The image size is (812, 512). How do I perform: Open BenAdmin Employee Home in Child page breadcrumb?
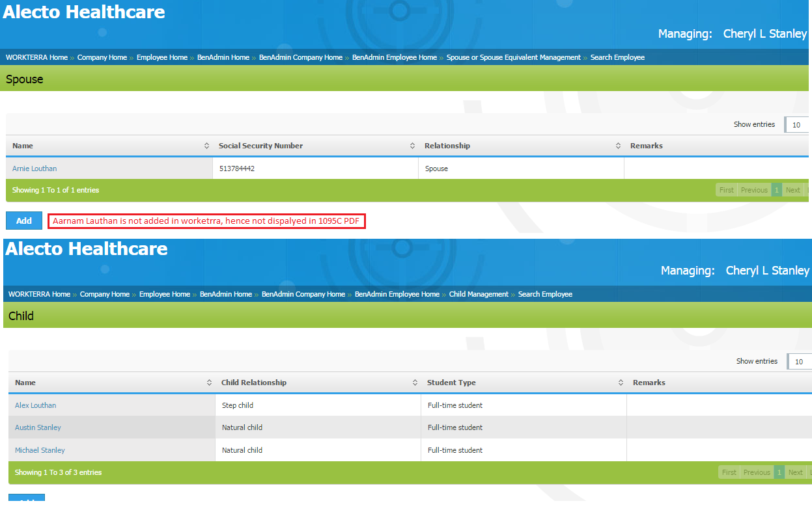tap(397, 294)
